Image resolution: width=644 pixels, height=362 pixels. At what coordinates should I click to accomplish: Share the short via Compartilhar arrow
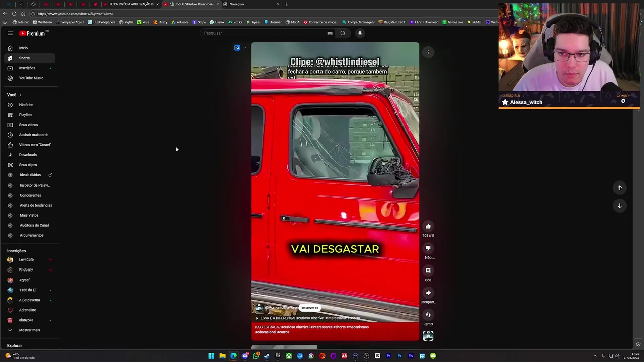[x=428, y=293]
